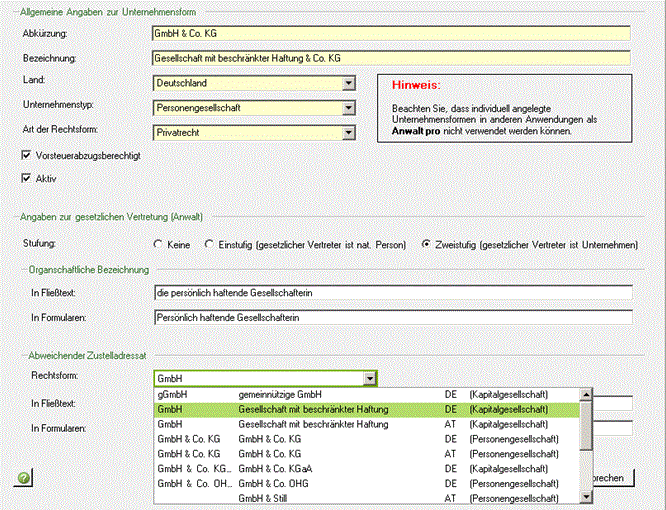Uncheck the Aktiv checkbox

pos(26,179)
